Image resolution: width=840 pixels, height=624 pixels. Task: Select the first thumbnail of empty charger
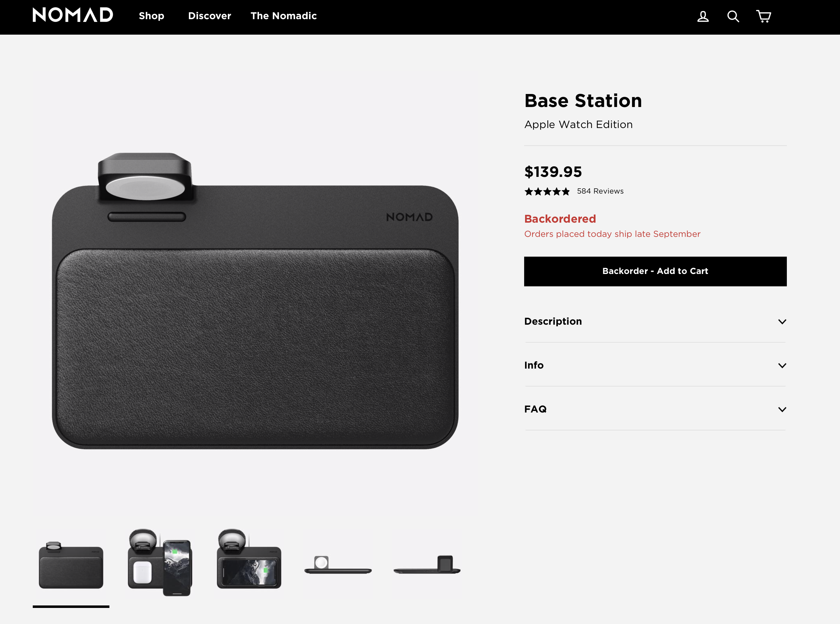tap(71, 565)
